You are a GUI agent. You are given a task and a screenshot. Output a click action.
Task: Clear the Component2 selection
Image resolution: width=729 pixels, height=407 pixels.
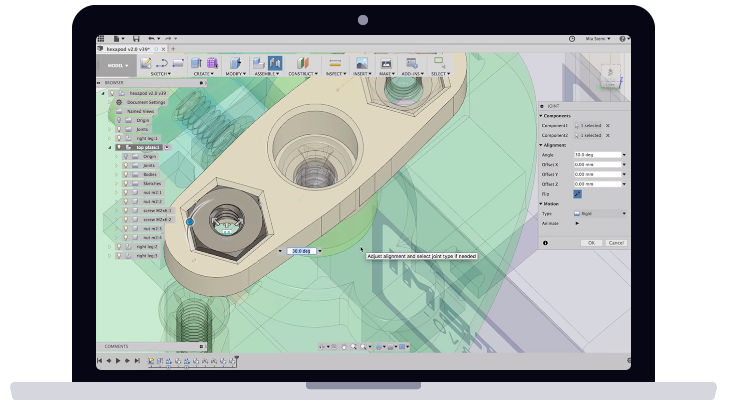tap(608, 135)
